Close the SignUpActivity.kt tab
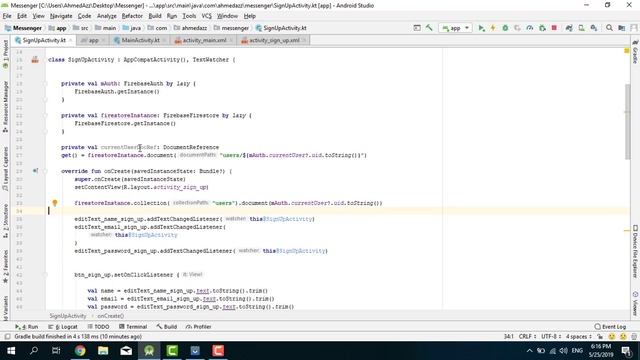Screen dimensions: 640x360 (71, 40)
